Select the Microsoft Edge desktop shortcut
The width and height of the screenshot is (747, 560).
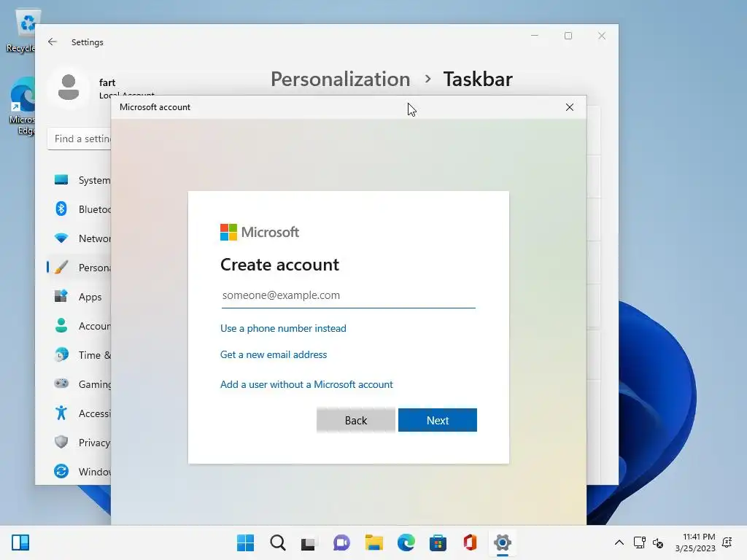22,106
